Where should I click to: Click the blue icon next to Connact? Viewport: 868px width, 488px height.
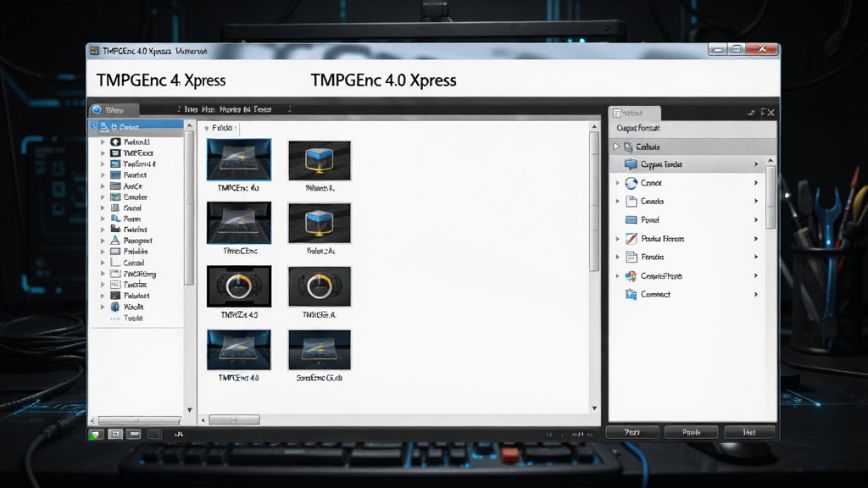631,294
